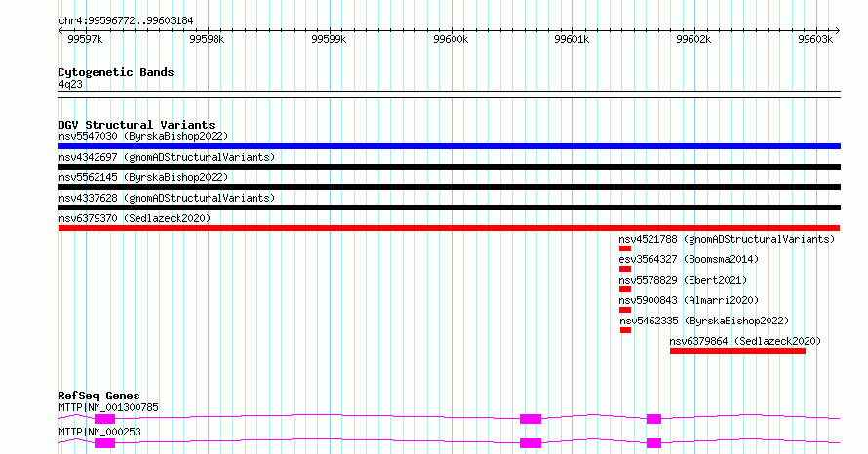This screenshot has width=868, height=454.
Task: Select the small red bar under nsv4521788
Action: point(625,248)
